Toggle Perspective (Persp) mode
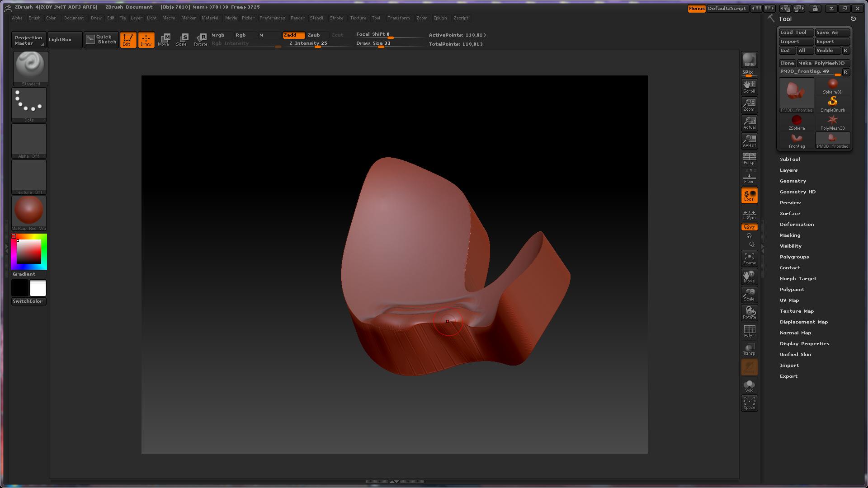 pyautogui.click(x=749, y=159)
